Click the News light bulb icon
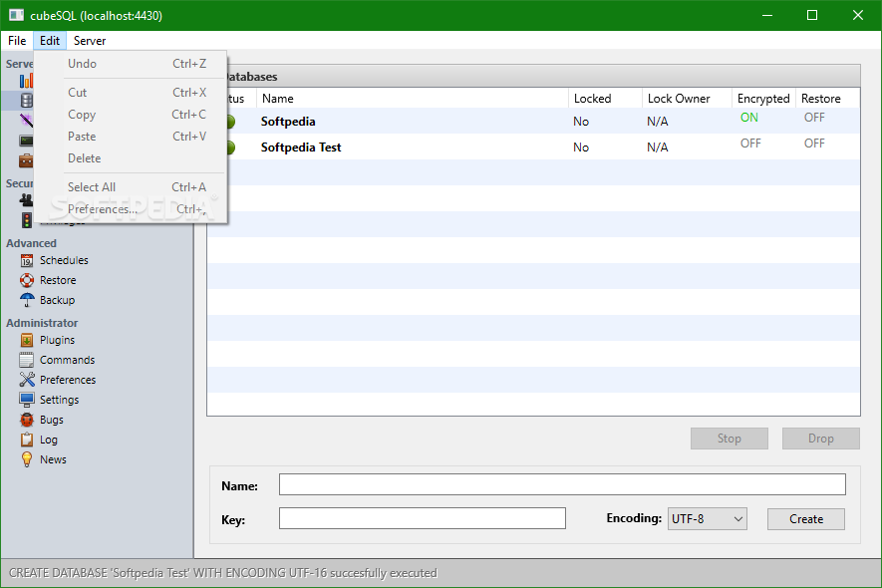This screenshot has height=588, width=882. tap(27, 459)
